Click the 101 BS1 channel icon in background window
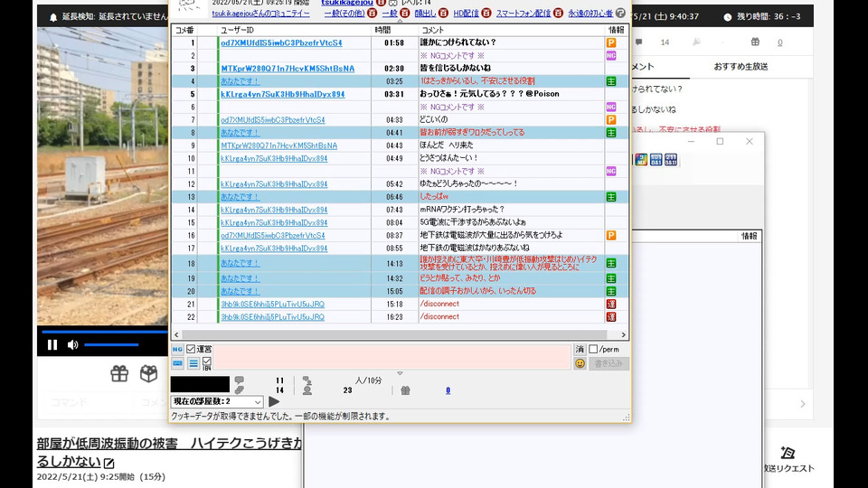868x488 pixels. pos(656,160)
